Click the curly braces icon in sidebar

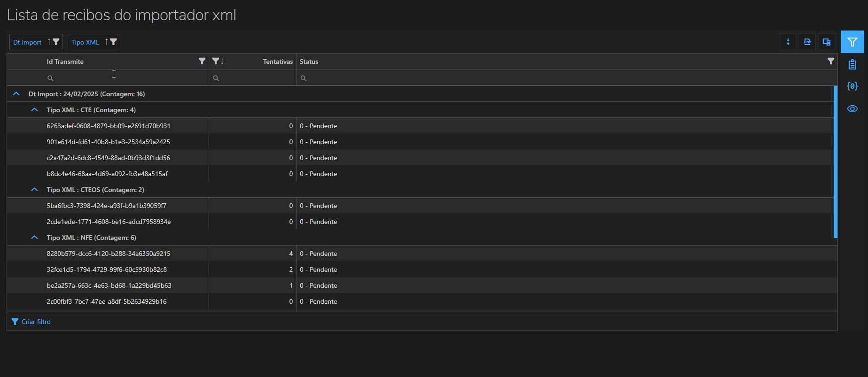click(852, 86)
